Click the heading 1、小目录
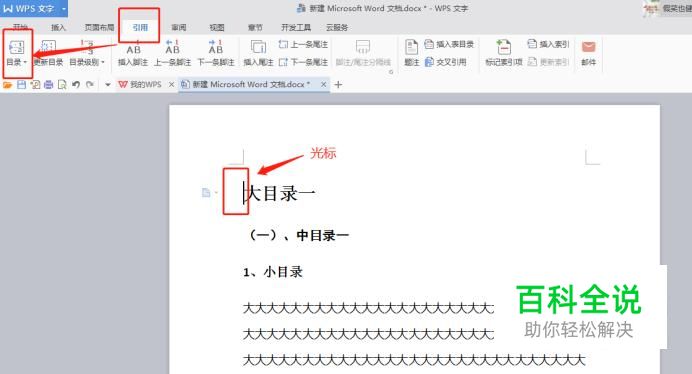Image resolution: width=692 pixels, height=374 pixels. (x=273, y=272)
